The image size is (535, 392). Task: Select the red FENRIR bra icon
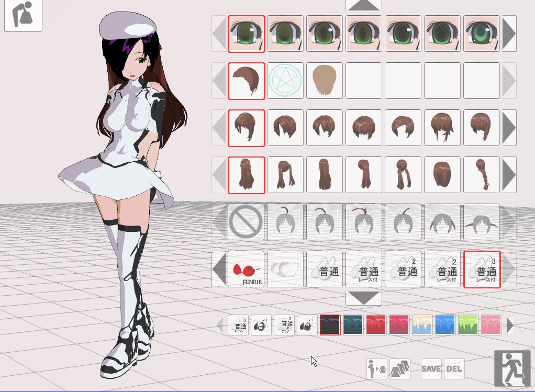[246, 270]
